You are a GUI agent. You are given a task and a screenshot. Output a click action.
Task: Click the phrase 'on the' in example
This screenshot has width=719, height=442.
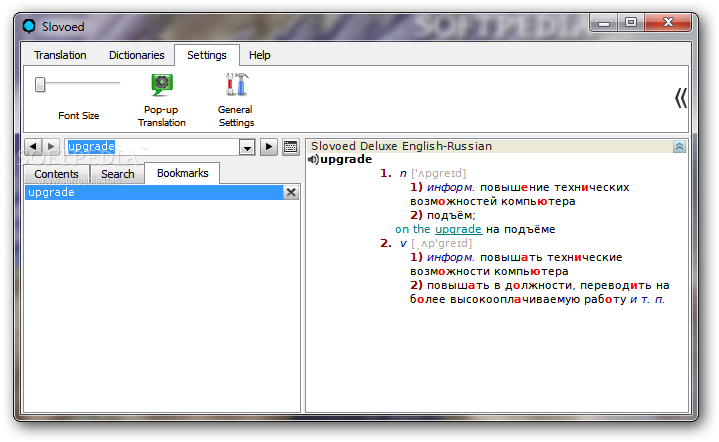(x=413, y=229)
